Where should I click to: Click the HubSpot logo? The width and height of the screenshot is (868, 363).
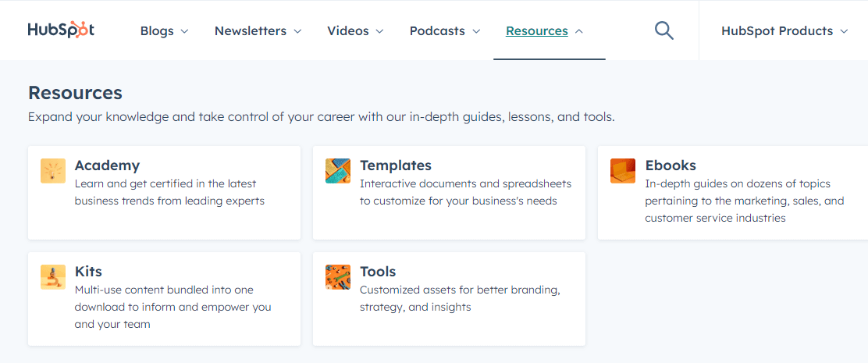61,30
